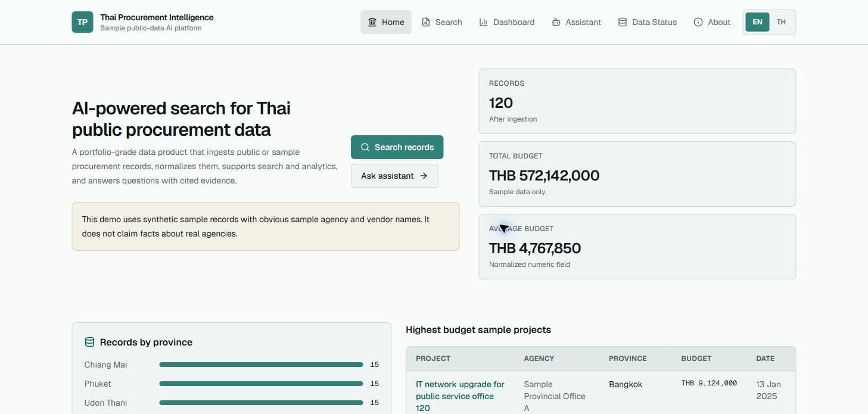Click the DATE column header
The width and height of the screenshot is (868, 414).
click(x=766, y=359)
